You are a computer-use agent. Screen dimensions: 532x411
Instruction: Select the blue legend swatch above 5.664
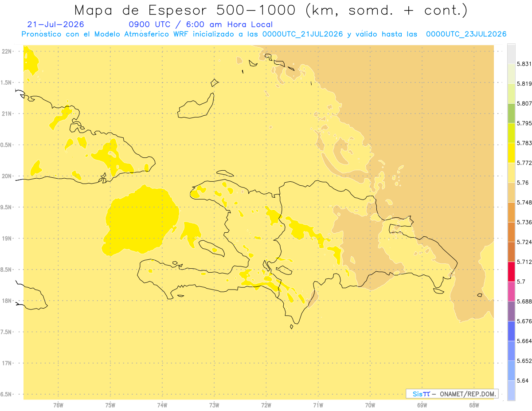click(x=511, y=331)
